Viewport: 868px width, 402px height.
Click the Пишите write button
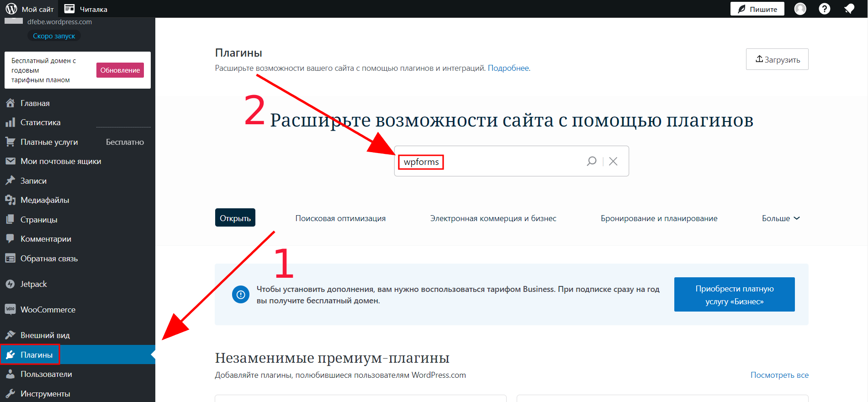pyautogui.click(x=757, y=9)
